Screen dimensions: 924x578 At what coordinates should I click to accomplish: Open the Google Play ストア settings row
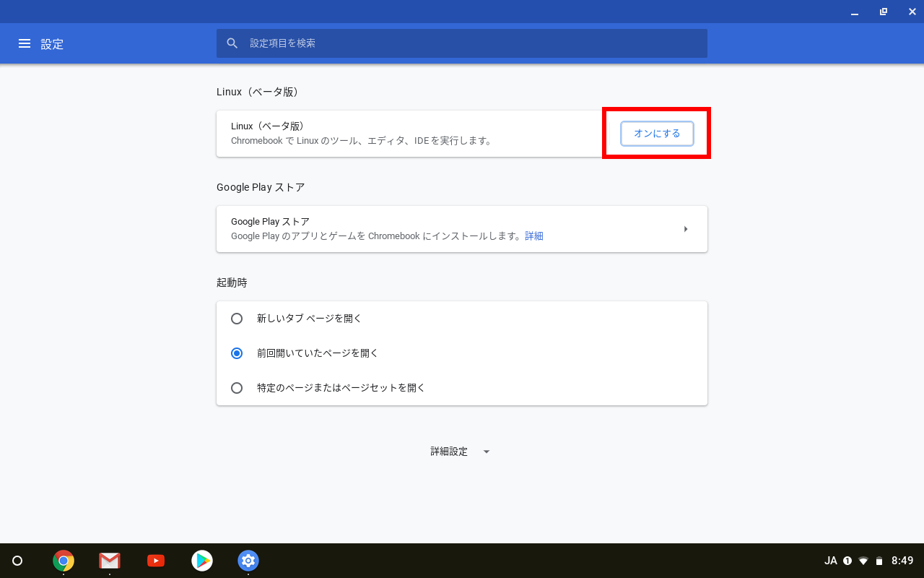point(462,229)
